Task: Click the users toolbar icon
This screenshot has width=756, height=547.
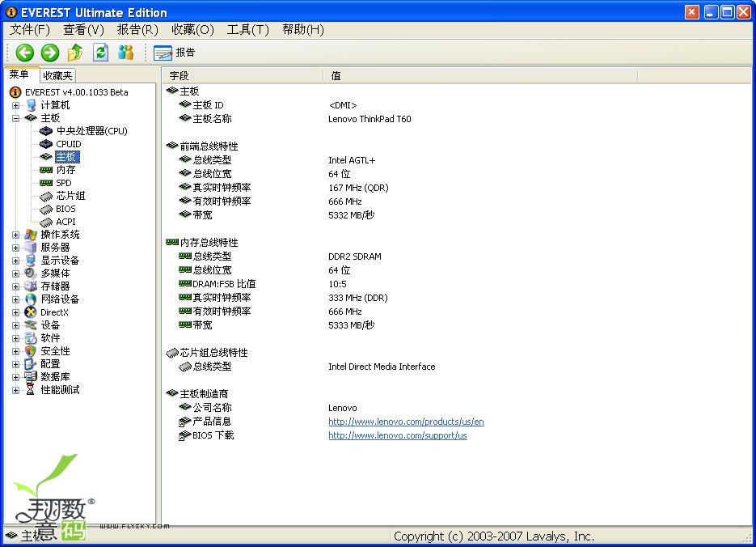Action: pos(125,53)
